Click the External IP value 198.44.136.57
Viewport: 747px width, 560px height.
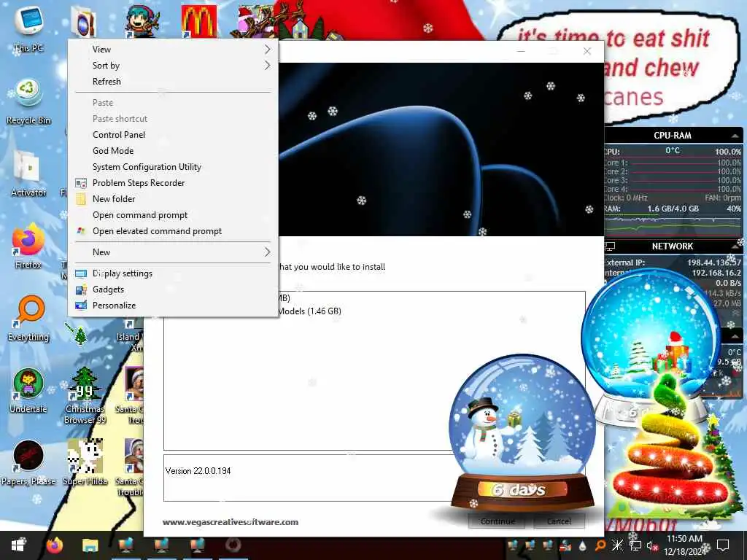[x=713, y=262]
